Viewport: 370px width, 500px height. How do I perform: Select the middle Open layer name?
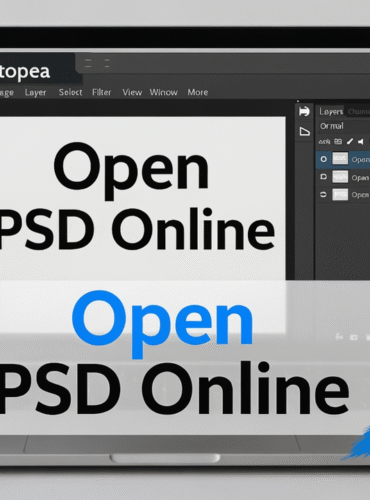click(x=360, y=178)
